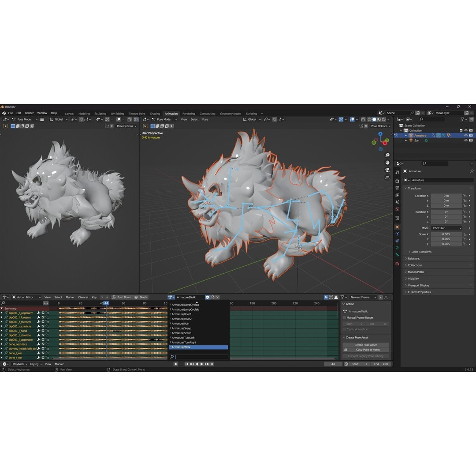Toggle Sun render camera icon in outliner
476x476 pixels.
(471, 140)
